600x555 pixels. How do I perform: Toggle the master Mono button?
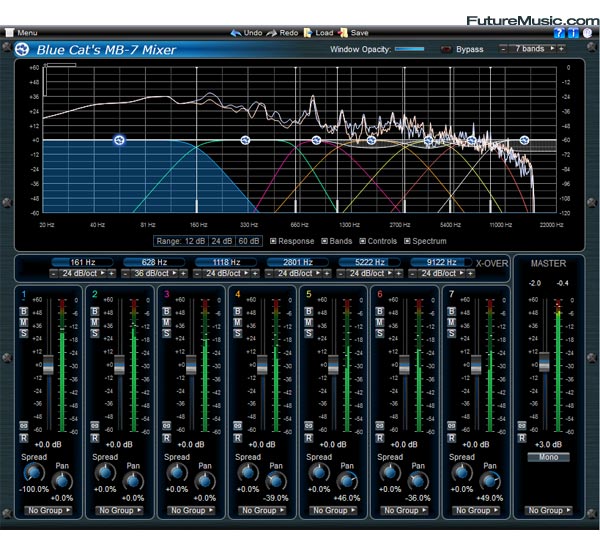(548, 457)
